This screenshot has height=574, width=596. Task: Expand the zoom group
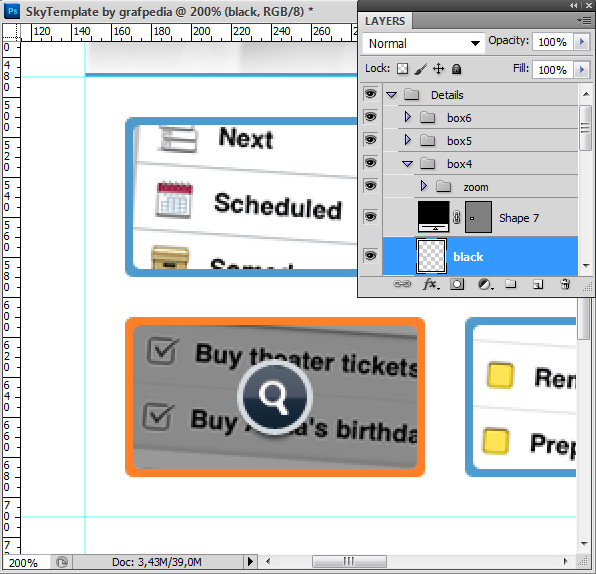(x=423, y=186)
